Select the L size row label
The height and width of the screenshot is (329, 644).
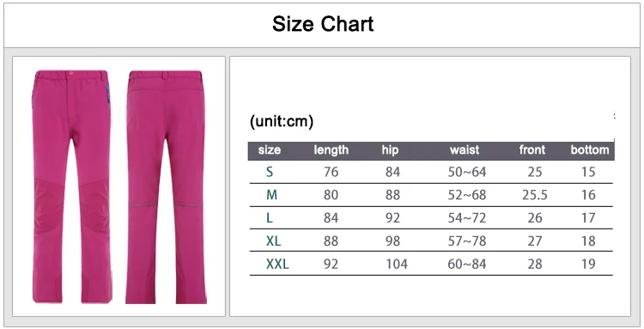[x=270, y=217]
